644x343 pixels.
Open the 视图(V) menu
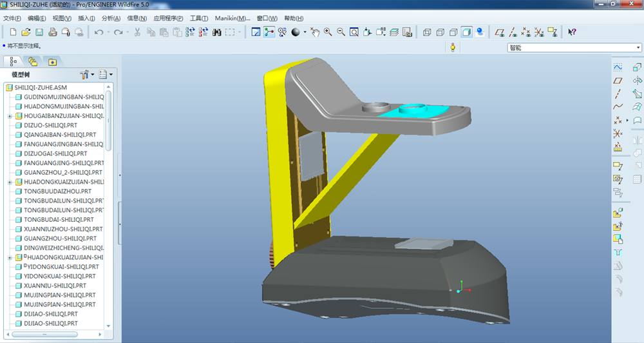tap(62, 18)
